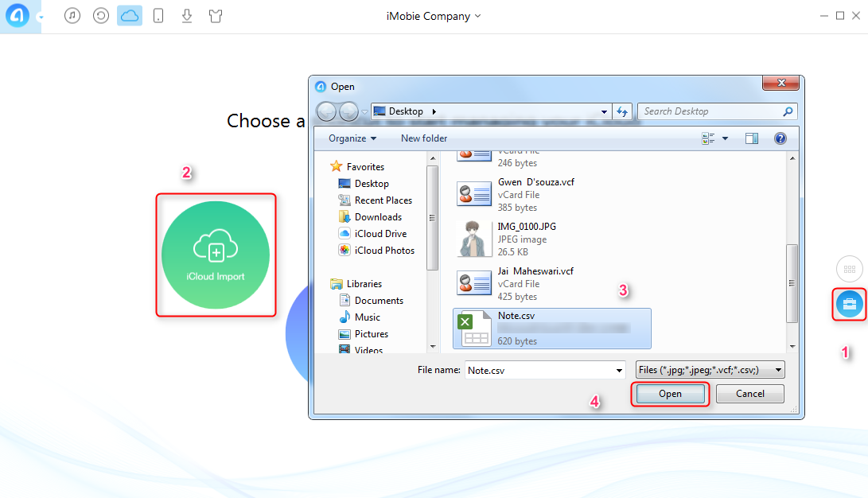
Task: Click the Desktop breadcrumb arrow
Action: pyautogui.click(x=434, y=112)
